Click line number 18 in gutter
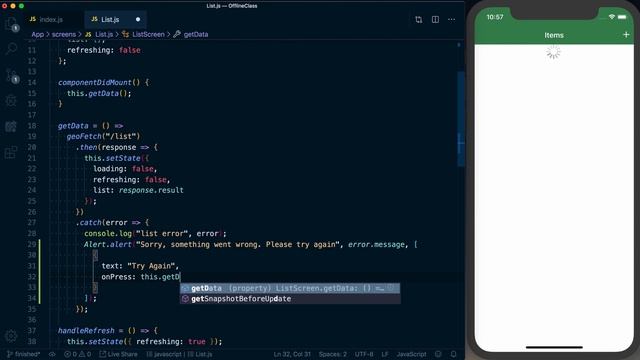Screen dimensions: 640x360 pyautogui.click(x=32, y=126)
